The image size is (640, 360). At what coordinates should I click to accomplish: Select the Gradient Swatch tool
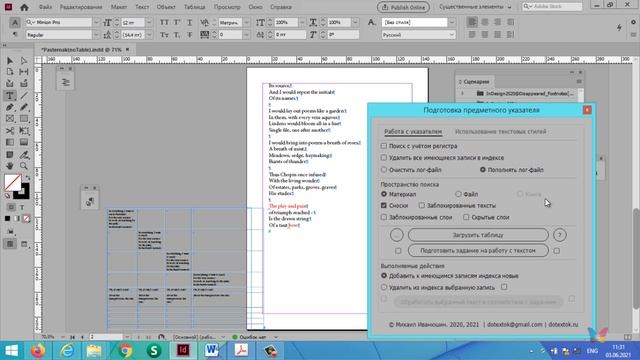(10, 142)
